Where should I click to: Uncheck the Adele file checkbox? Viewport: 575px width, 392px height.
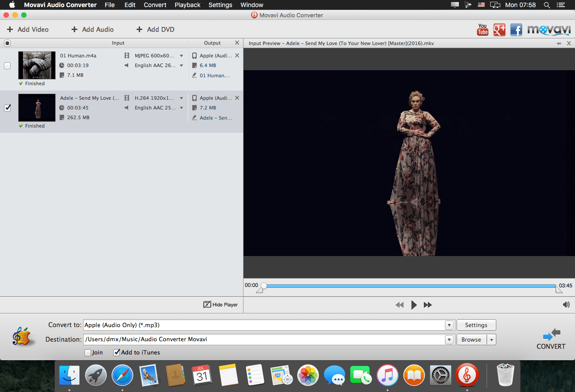coord(7,108)
